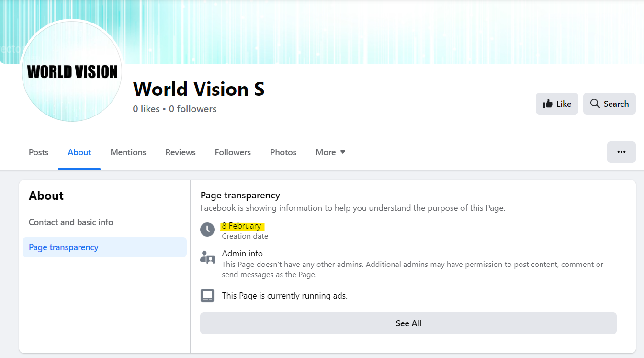
Task: Click the Admin info people icon
Action: point(207,257)
